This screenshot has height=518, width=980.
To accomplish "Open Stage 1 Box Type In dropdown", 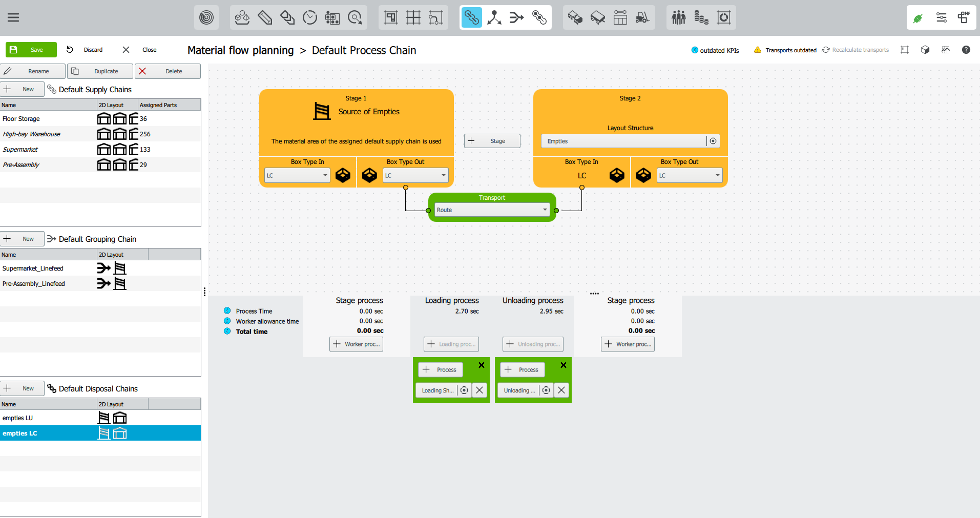I will pyautogui.click(x=297, y=175).
